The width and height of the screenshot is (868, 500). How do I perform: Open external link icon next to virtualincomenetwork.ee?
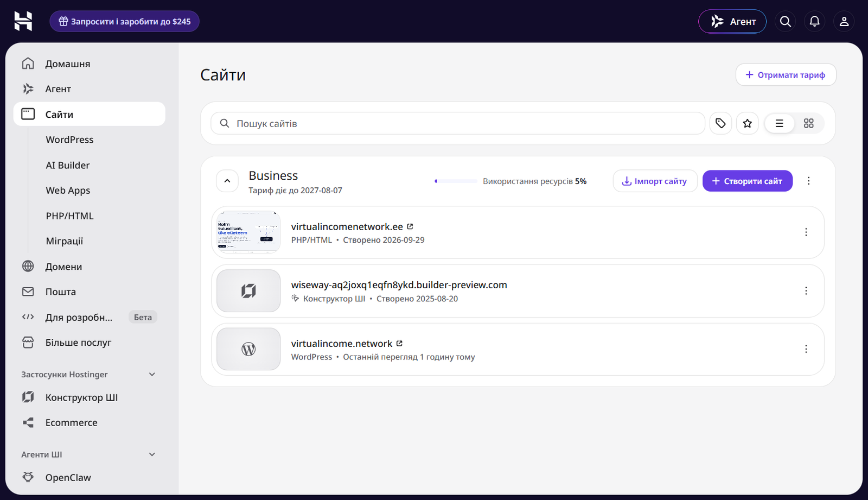[x=410, y=226]
